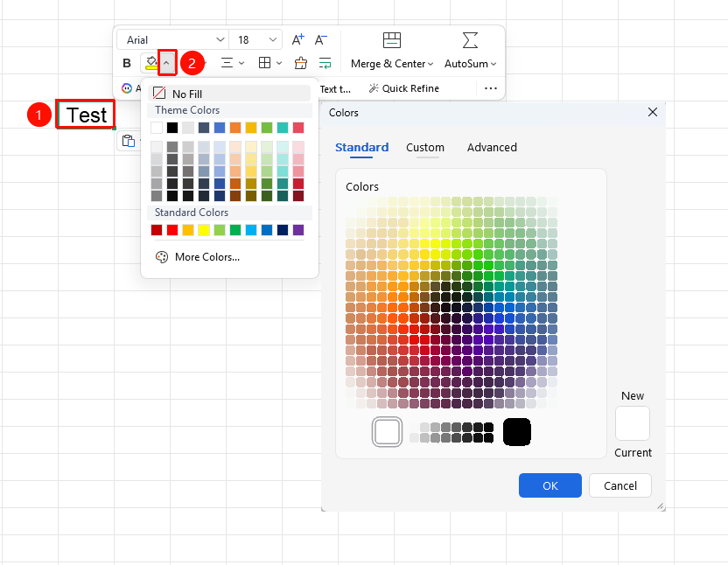Expand the borders dropdown arrow

[279, 63]
